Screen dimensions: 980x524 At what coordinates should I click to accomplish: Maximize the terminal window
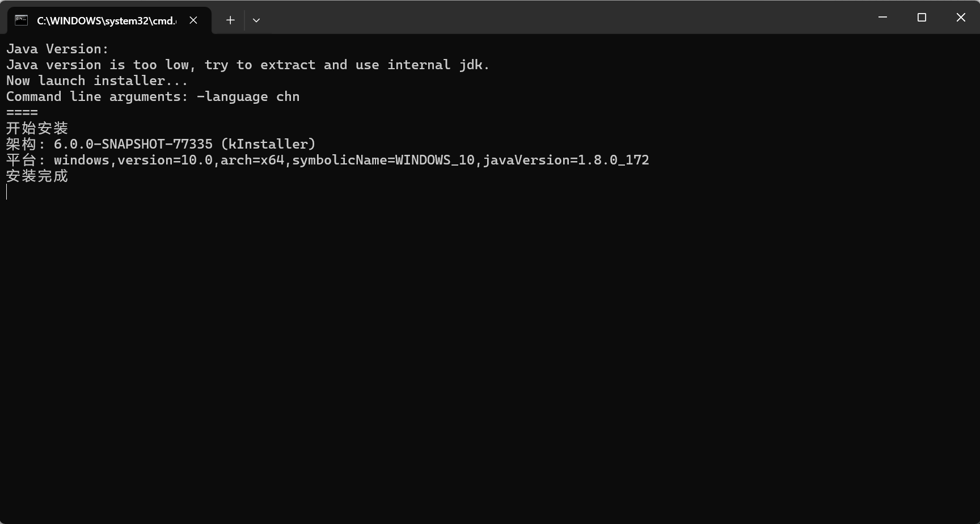click(922, 18)
